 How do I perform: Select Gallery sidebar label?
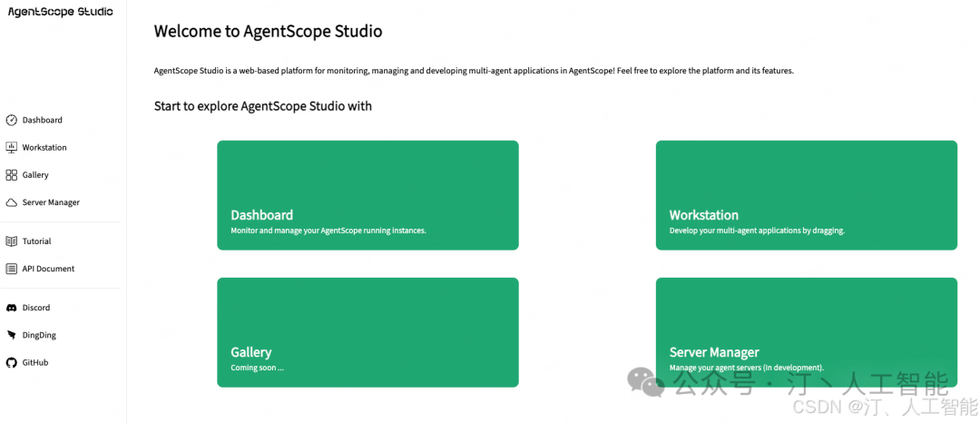pyautogui.click(x=35, y=175)
